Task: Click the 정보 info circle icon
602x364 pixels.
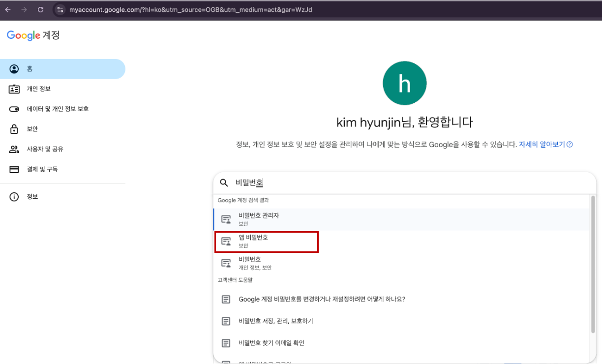Action: pos(14,197)
